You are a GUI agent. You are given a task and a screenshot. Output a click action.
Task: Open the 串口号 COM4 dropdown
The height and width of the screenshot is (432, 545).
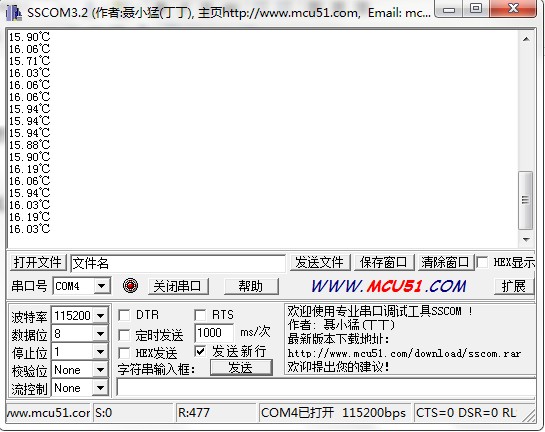click(x=101, y=286)
